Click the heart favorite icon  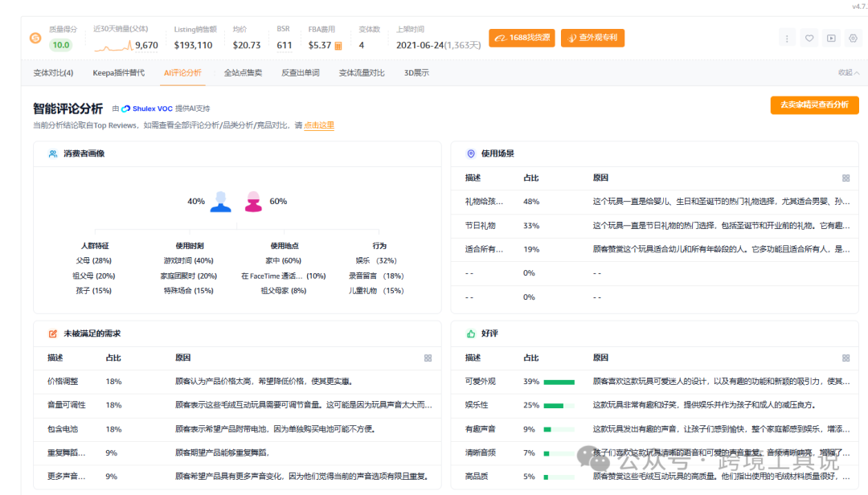809,39
